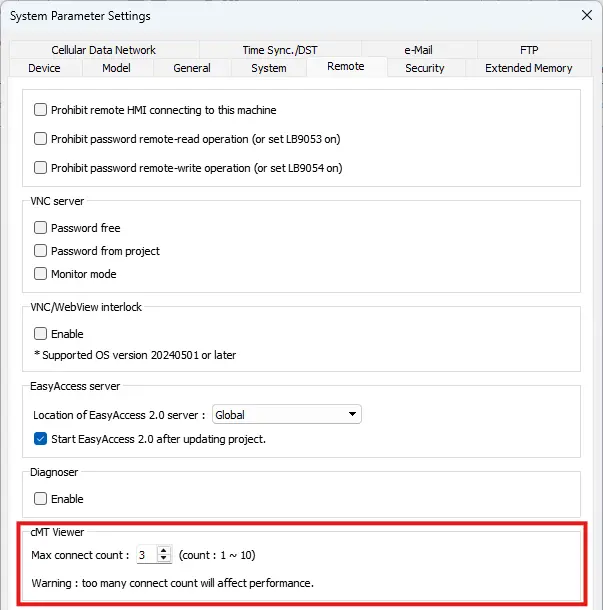
Task: Open the Security tab
Action: pos(425,68)
